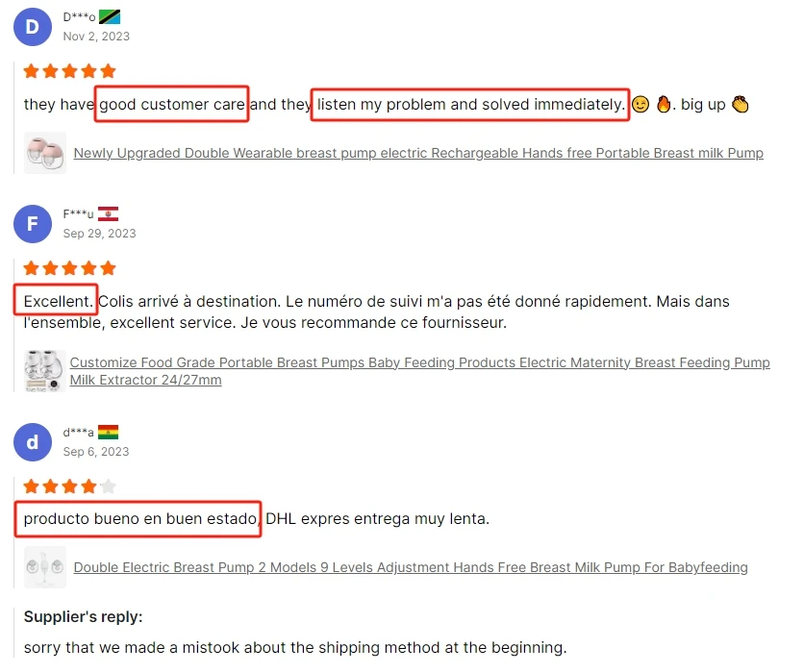This screenshot has height=672, width=804.
Task: Click the Tanzania flag next to D***o
Action: [110, 17]
